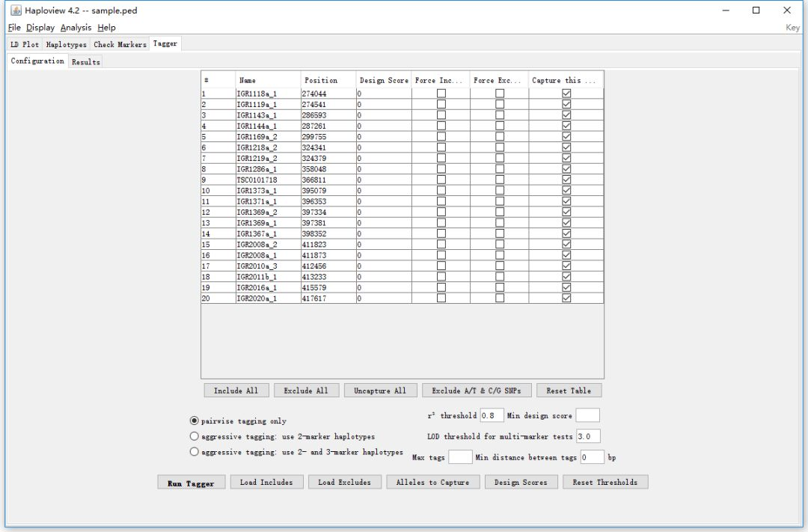Viewport: 808px width, 532px height.
Task: Maximize the Haploview window
Action: [756, 10]
